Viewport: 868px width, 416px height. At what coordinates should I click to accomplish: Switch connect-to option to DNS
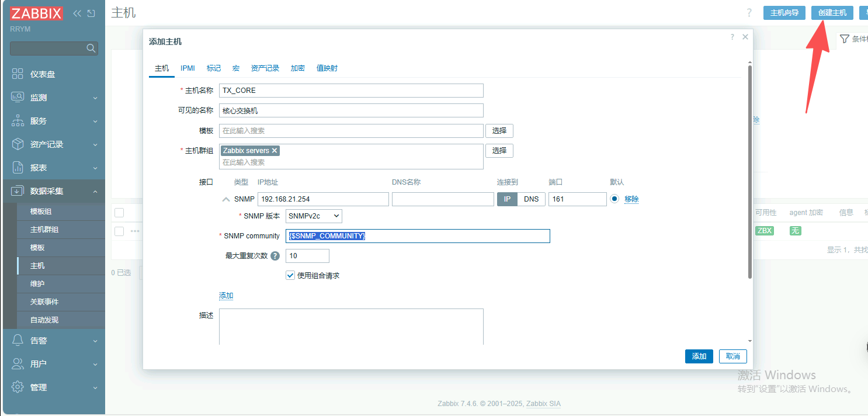(x=531, y=199)
